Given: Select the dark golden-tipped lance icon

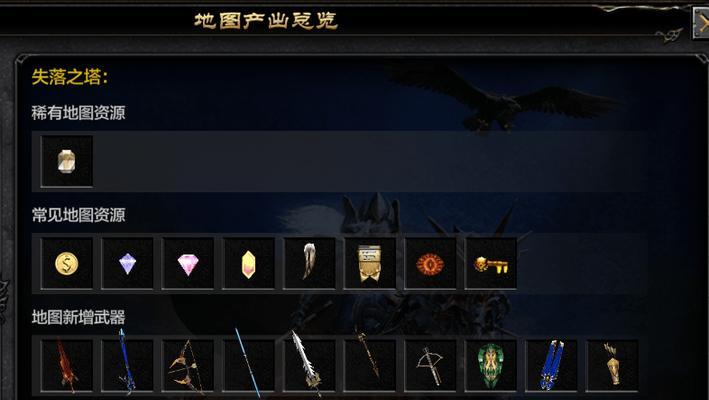Looking at the screenshot, I should (x=370, y=366).
